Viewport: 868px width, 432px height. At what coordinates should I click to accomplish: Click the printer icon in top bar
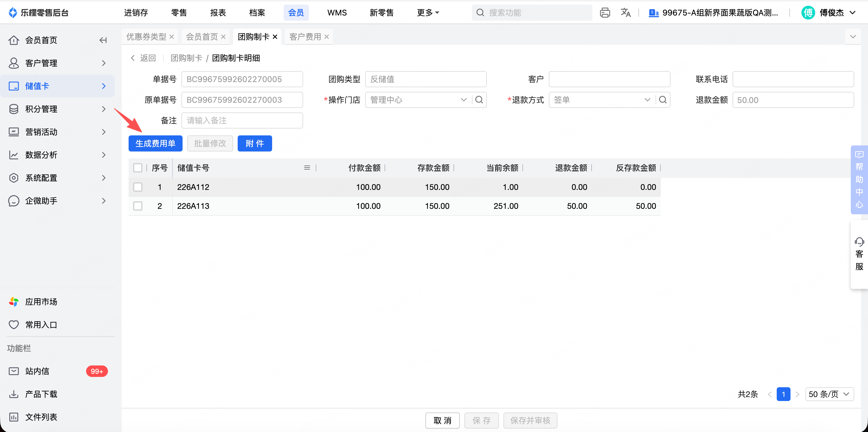[604, 13]
